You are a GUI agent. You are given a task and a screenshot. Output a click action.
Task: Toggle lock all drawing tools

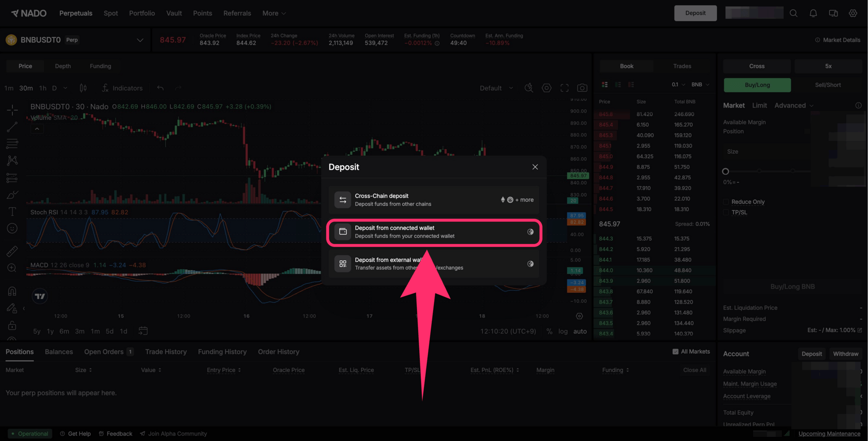[12, 325]
